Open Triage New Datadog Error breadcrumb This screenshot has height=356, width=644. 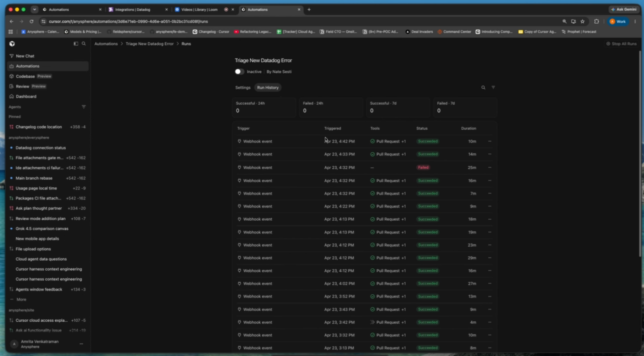149,44
